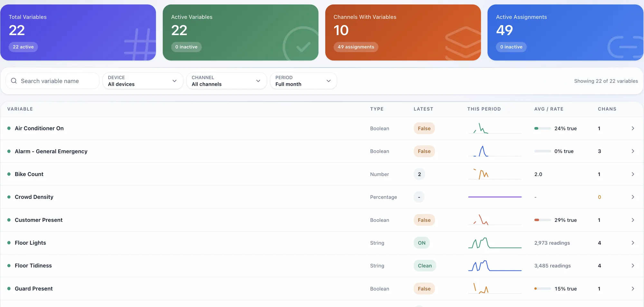Viewport: 644px width, 307px height.
Task: Click the 24% true rate bar
Action: click(543, 128)
